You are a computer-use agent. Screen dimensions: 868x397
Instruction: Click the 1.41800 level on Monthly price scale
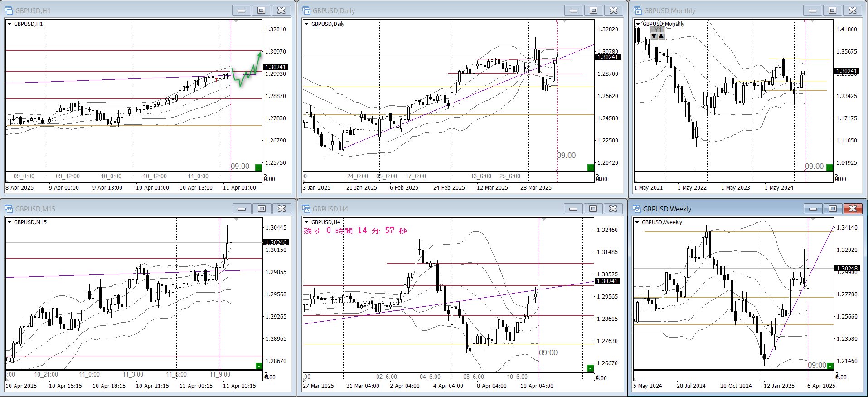click(x=847, y=29)
